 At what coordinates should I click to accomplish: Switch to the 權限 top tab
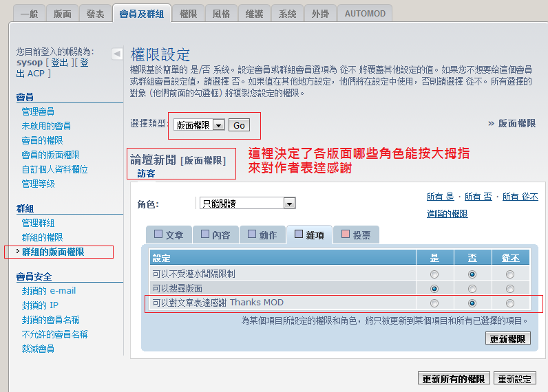tap(188, 14)
